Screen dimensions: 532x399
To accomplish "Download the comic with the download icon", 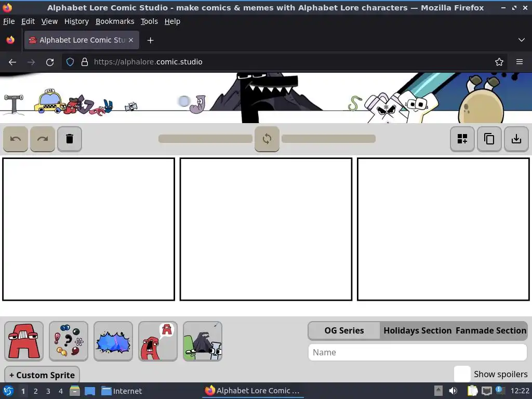I will 516,139.
